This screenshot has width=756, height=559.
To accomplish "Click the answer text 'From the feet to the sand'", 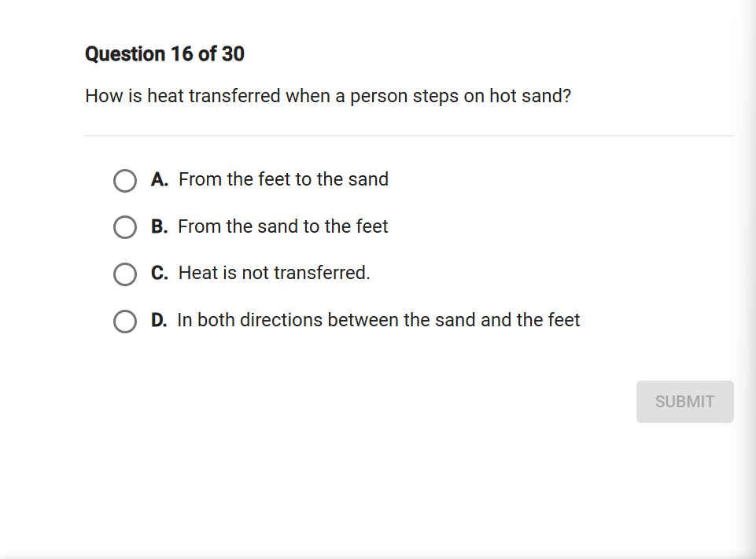I will coord(283,180).
